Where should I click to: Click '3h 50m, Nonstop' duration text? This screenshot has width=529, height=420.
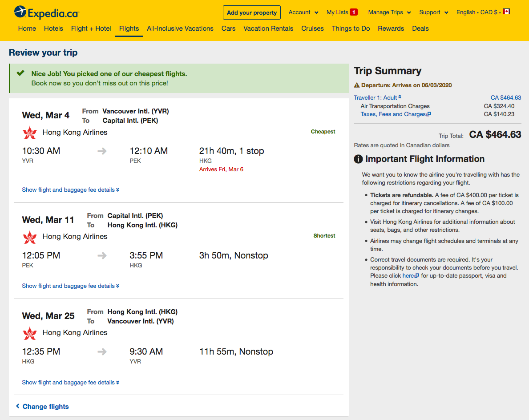pos(234,256)
